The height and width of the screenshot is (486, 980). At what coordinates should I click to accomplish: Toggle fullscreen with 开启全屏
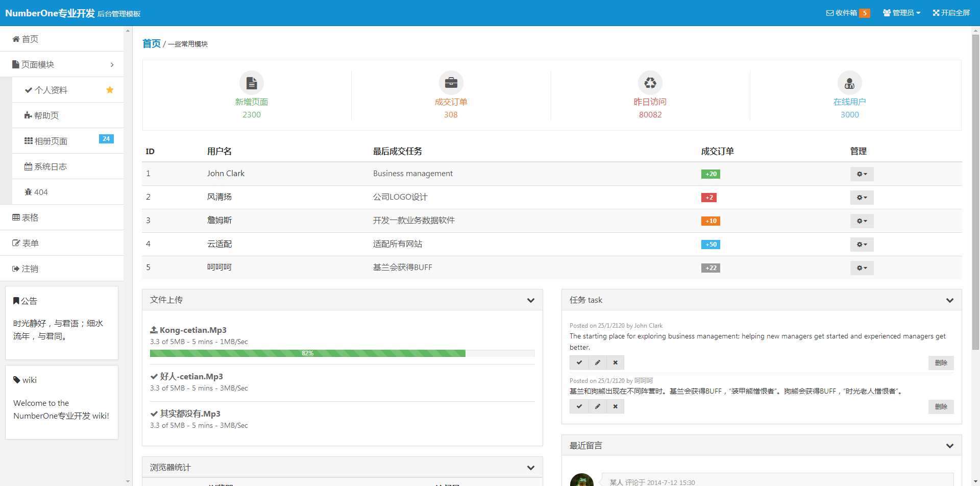pyautogui.click(x=951, y=13)
